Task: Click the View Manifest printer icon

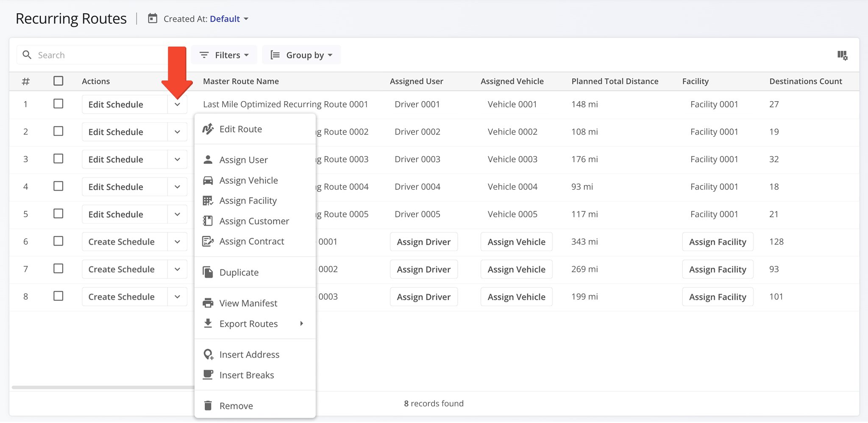Action: point(208,303)
